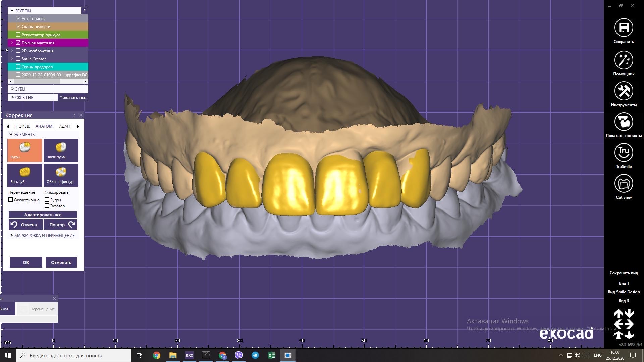Image resolution: width=644 pixels, height=362 pixels.
Task: Activate the Cut view icon
Action: (x=624, y=184)
